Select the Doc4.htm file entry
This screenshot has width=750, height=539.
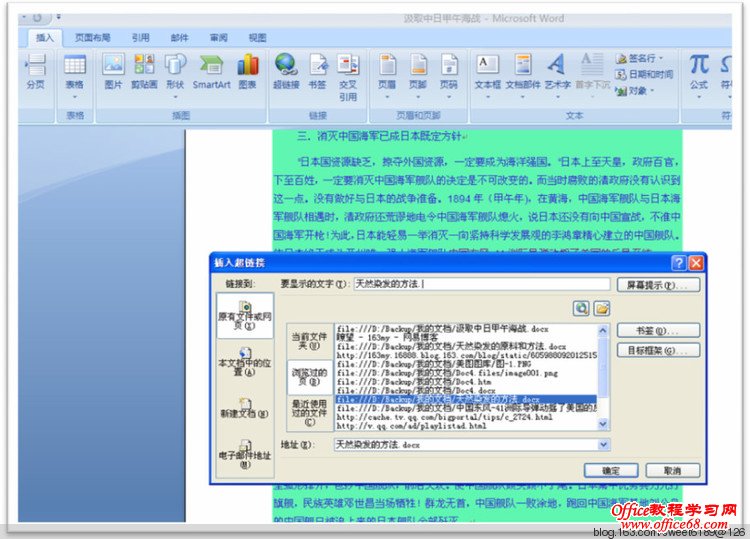tap(466, 382)
